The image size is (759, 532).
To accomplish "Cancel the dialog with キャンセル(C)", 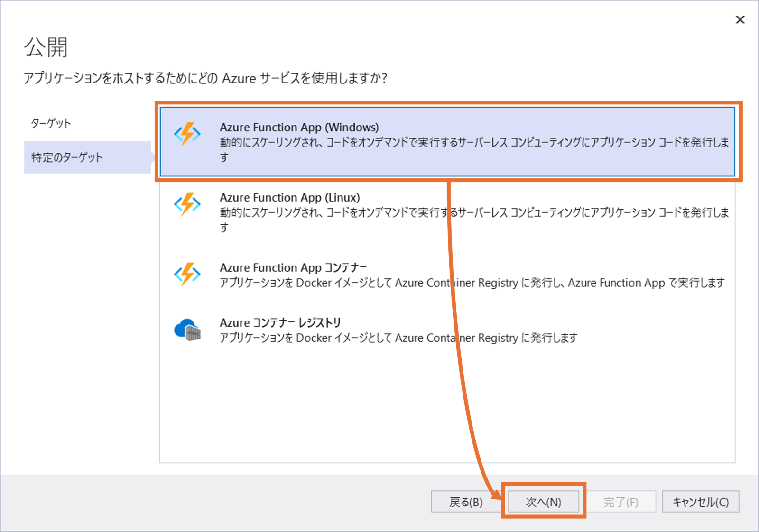I will 701,502.
